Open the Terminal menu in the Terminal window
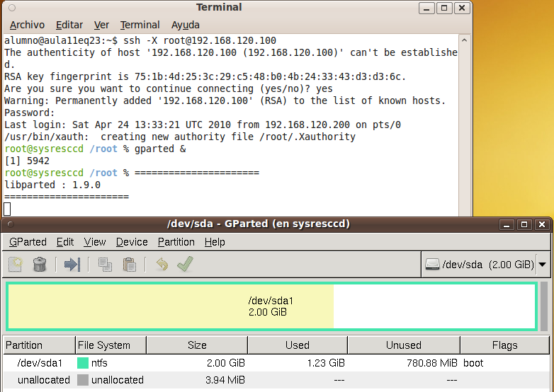554x392 pixels. [140, 25]
